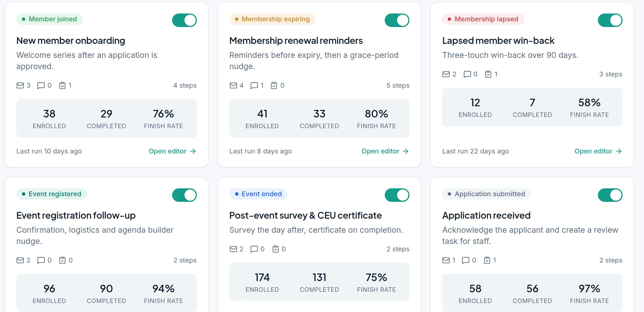Switch off Post-event survey & CEU certificate
The height and width of the screenshot is (312, 644).
pyautogui.click(x=397, y=195)
